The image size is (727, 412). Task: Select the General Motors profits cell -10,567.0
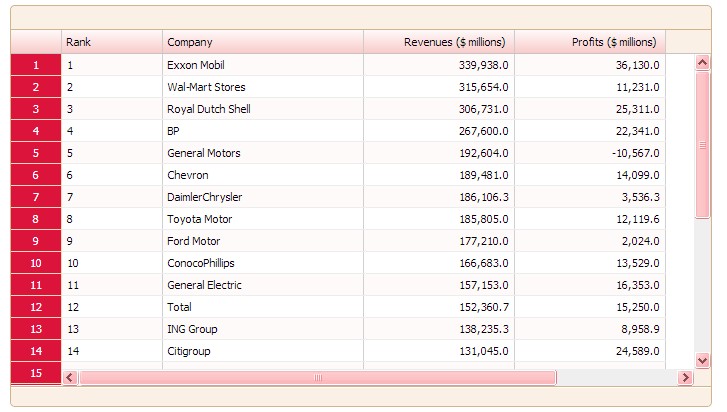(x=589, y=153)
